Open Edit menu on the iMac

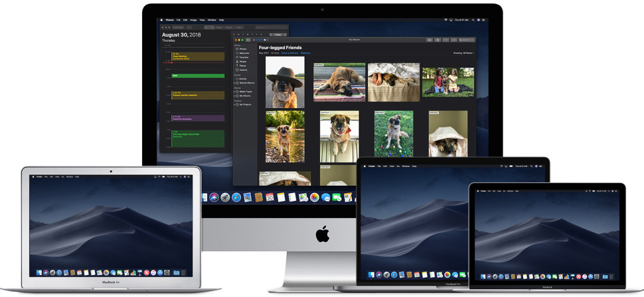point(185,20)
